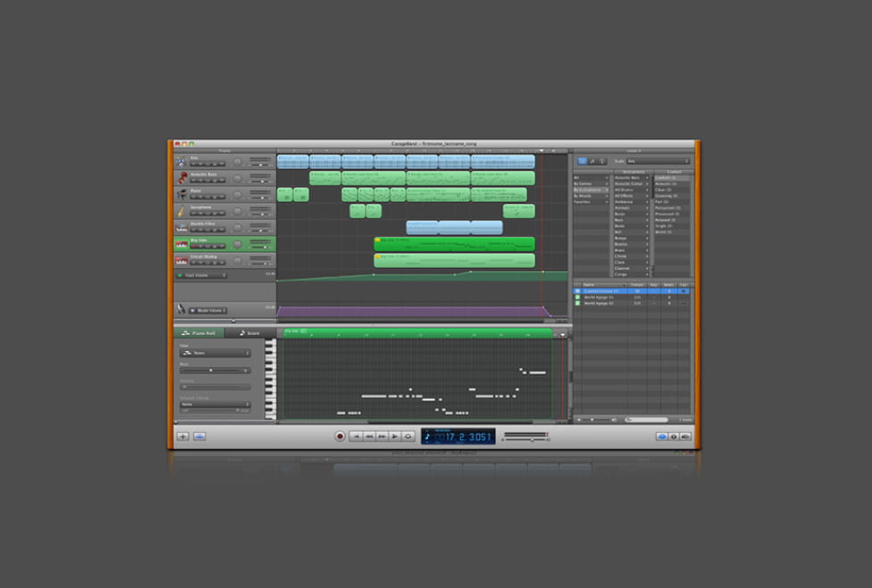Select All in the loop browser column
This screenshot has height=588, width=872.
(590, 177)
